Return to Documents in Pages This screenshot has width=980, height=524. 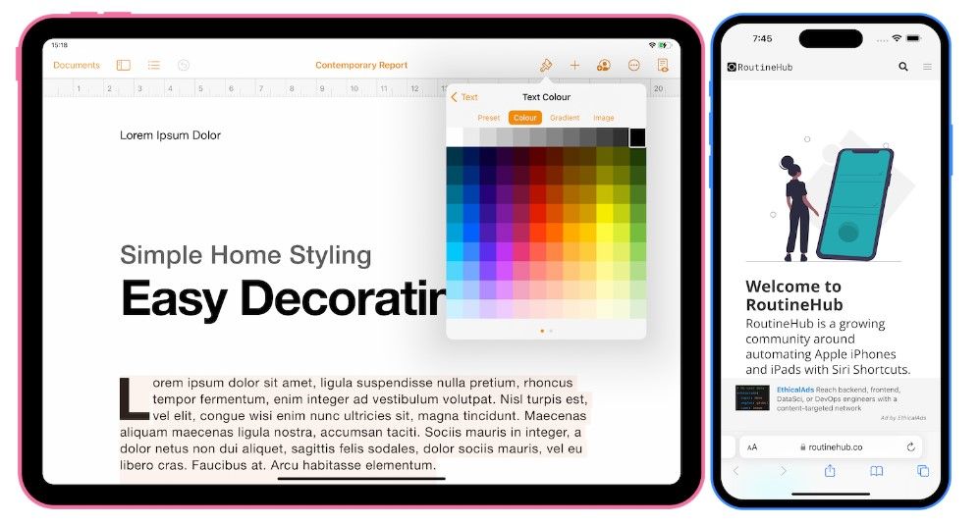[77, 65]
